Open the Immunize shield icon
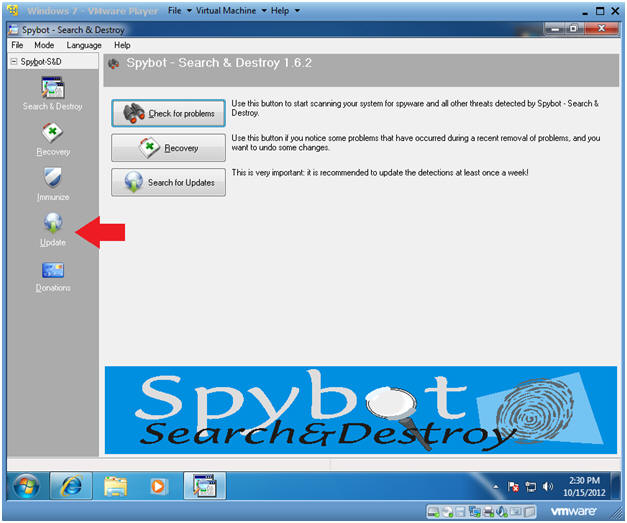627x523 pixels. 52,184
